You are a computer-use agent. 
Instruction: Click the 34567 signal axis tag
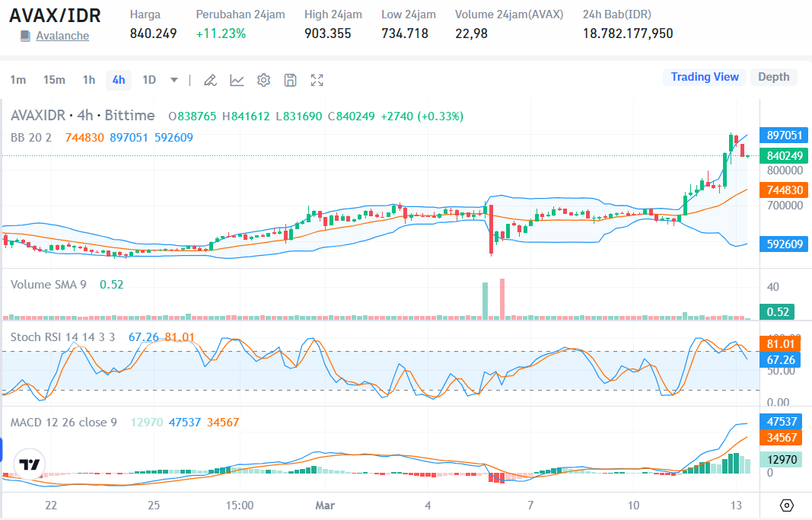coord(782,437)
